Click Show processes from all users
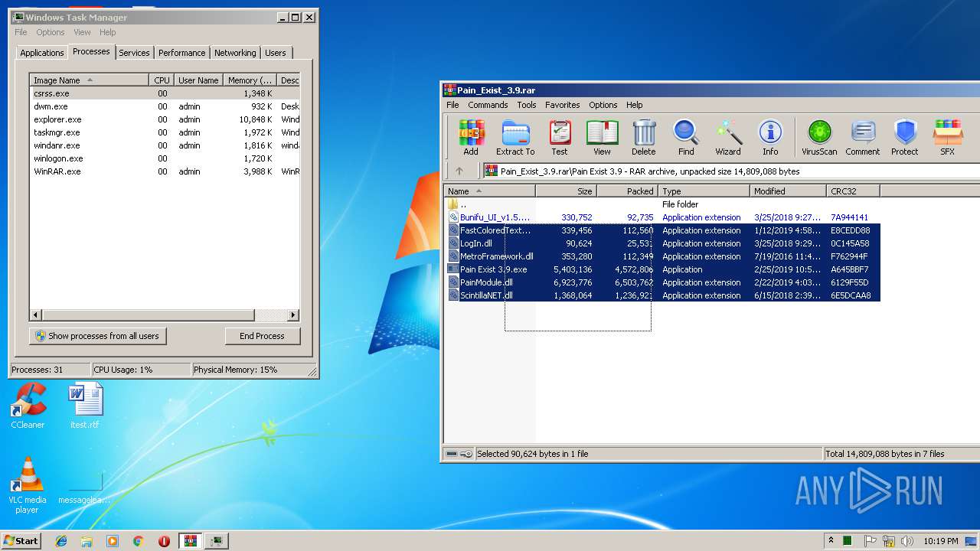This screenshot has height=551, width=980. [97, 336]
